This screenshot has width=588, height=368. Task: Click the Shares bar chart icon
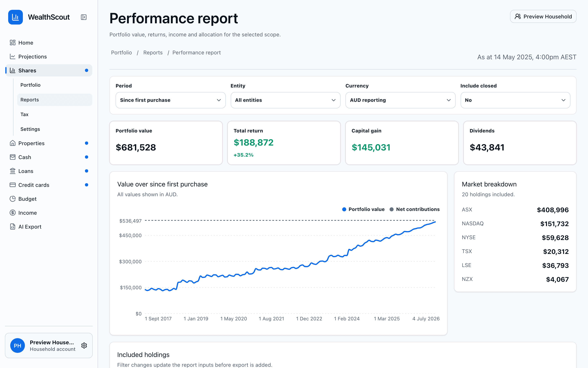tap(12, 70)
